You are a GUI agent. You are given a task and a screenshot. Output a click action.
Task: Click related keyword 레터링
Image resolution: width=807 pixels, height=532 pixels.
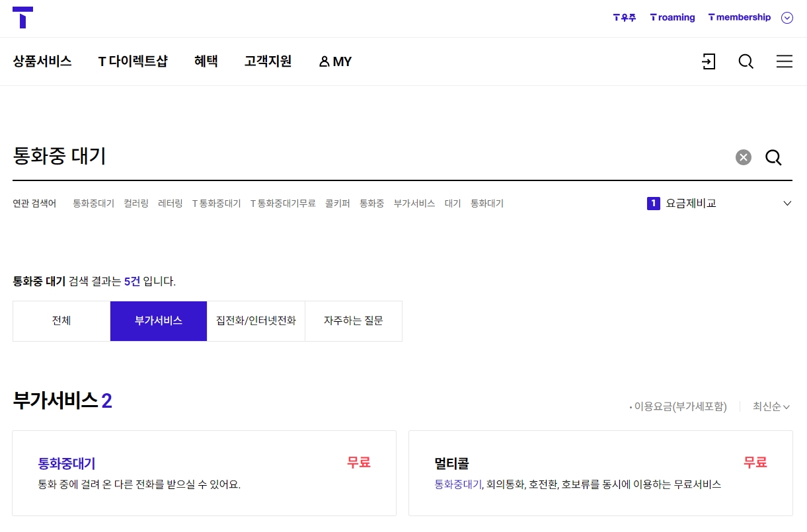click(x=171, y=204)
